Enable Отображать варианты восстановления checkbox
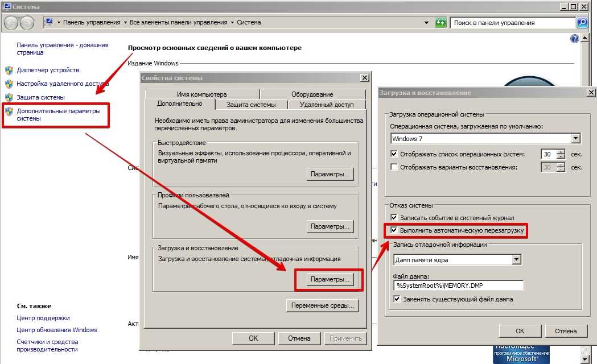 (x=394, y=167)
